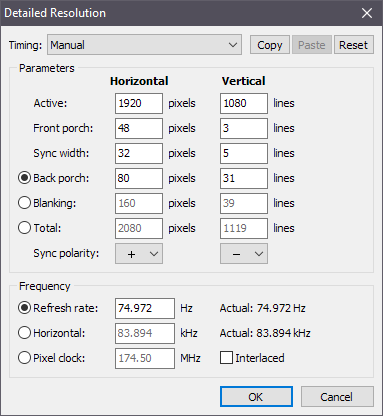
Task: Click the Cancel button
Action: point(337,397)
